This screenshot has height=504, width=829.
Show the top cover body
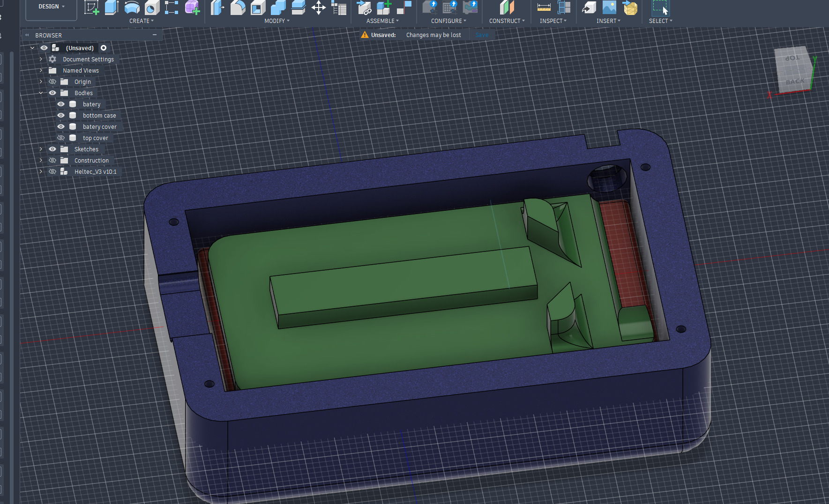(61, 138)
